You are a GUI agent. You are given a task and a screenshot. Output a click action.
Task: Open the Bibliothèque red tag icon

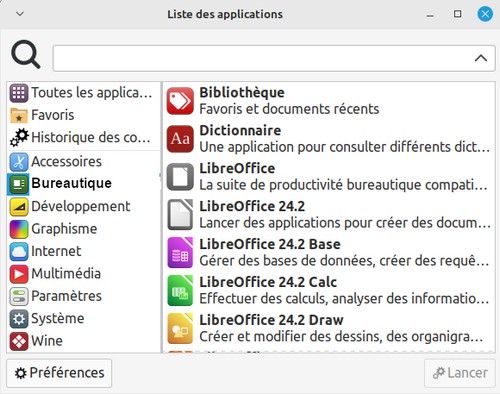[180, 101]
